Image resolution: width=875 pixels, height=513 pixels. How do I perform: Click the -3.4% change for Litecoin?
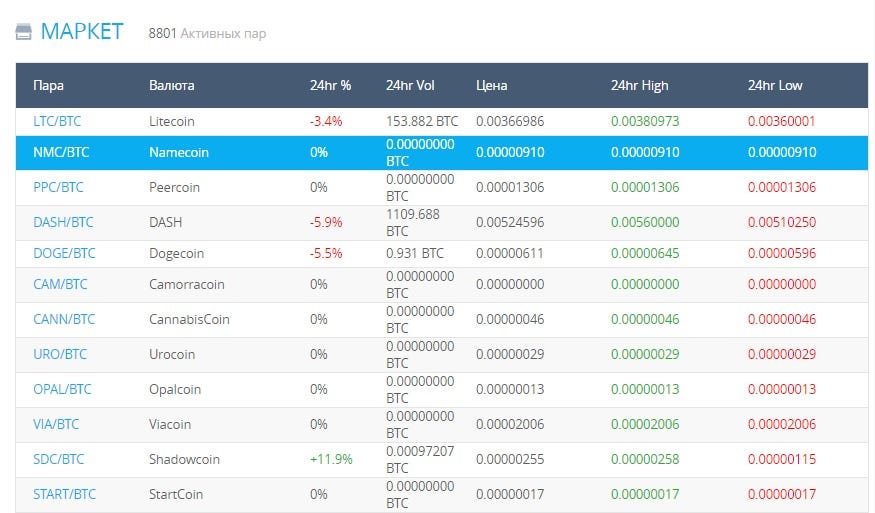tap(326, 121)
